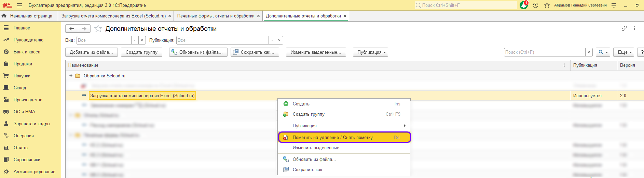The width and height of the screenshot is (644, 178).
Task: Open Администрирование section in the sidebar
Action: (x=30, y=171)
